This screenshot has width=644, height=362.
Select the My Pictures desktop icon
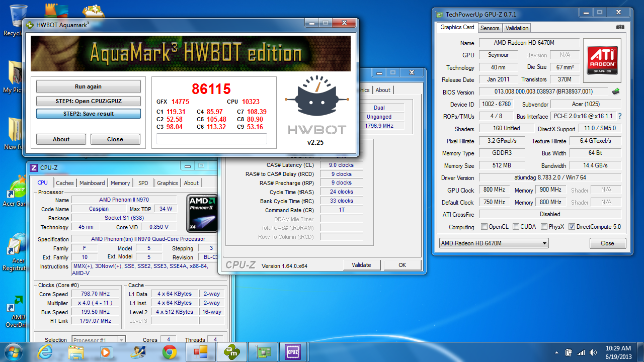(x=14, y=77)
